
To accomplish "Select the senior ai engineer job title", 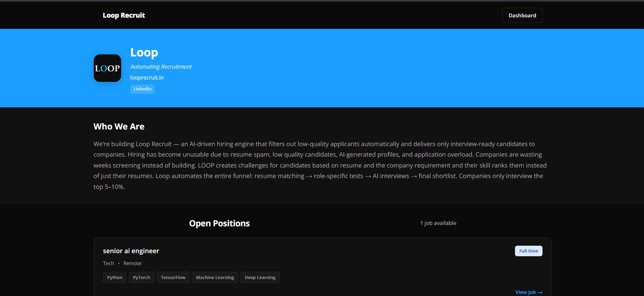I will 131,251.
